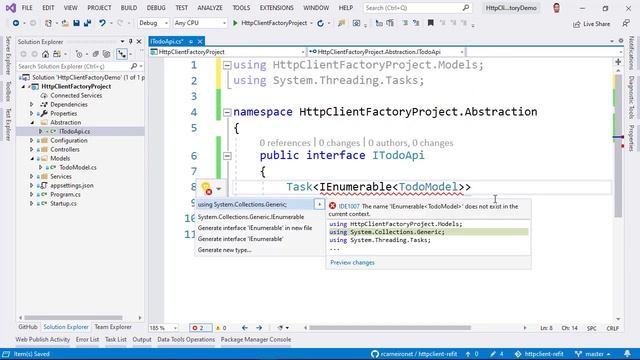Choose 'Generate new type...' quick action

pyautogui.click(x=224, y=250)
